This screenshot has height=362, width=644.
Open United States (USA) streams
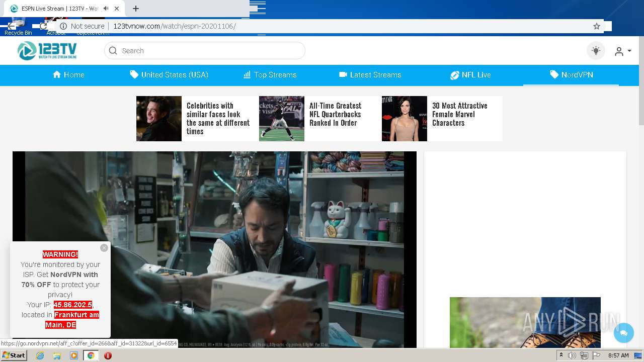click(169, 75)
